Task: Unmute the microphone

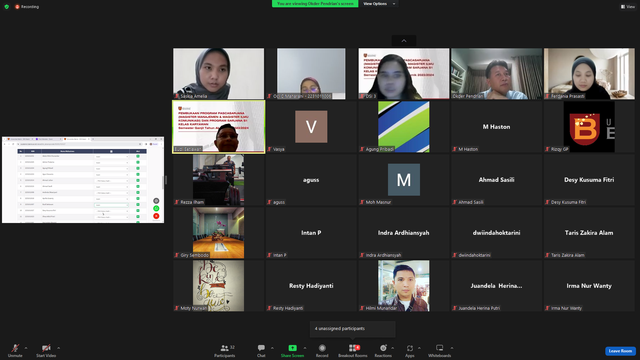Action: pos(15,350)
